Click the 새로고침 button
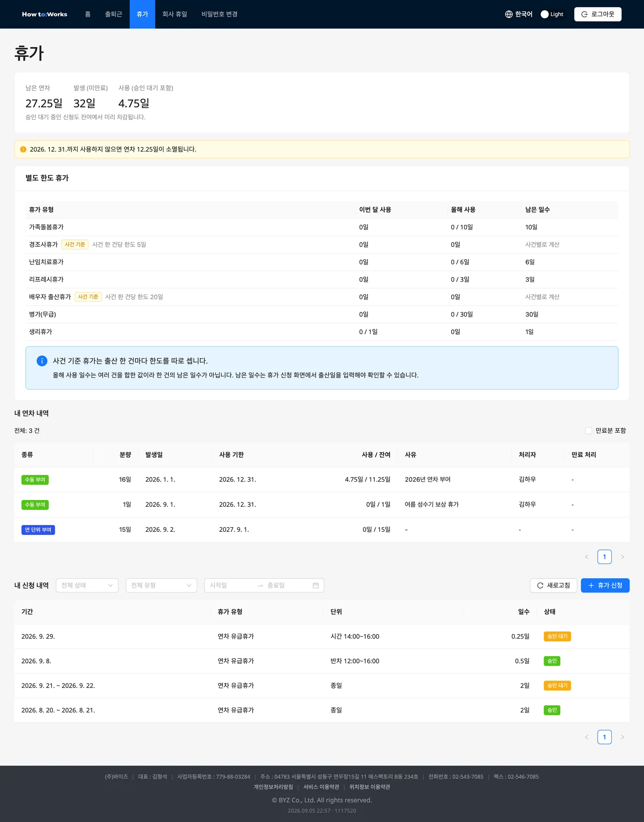644x822 pixels. [x=553, y=585]
